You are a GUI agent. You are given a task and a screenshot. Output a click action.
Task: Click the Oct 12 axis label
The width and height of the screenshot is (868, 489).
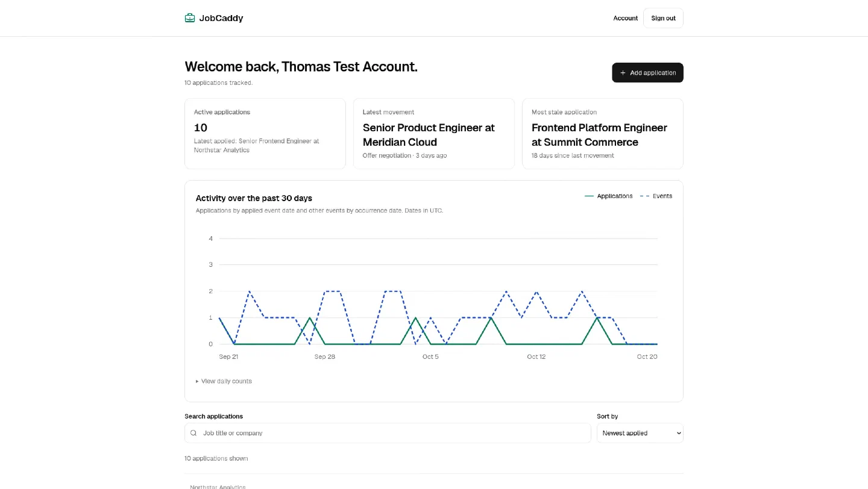coord(536,357)
